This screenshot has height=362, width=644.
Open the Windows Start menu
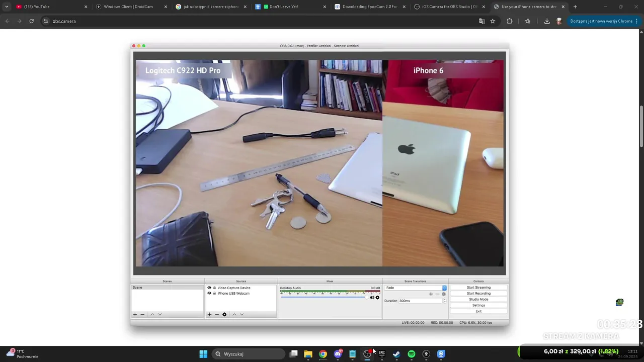point(203,354)
